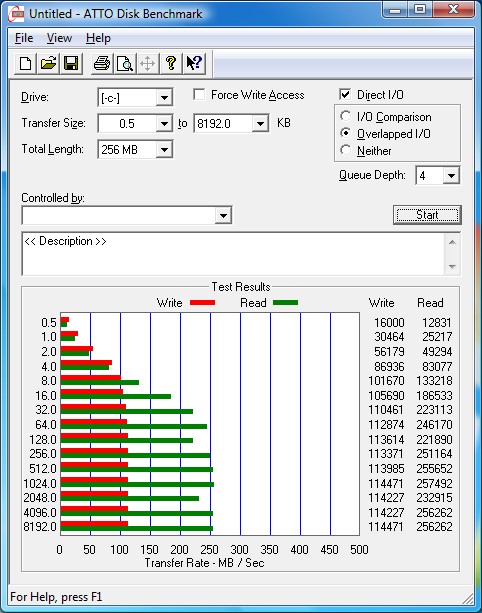Expand the Controlled by dropdown
482x613 pixels.
223,215
